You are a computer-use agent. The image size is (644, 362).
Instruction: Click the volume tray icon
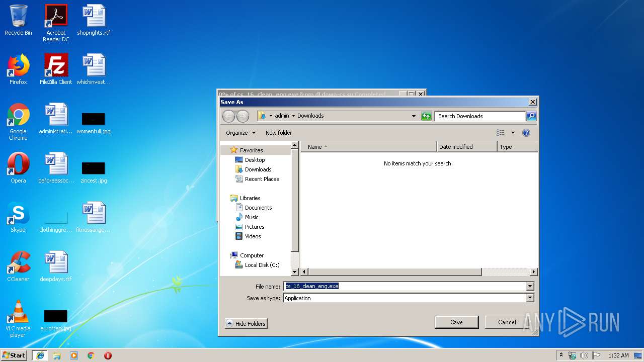pyautogui.click(x=584, y=355)
